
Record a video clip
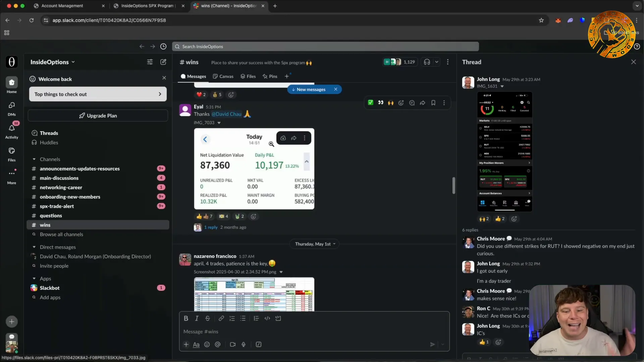[x=233, y=345]
